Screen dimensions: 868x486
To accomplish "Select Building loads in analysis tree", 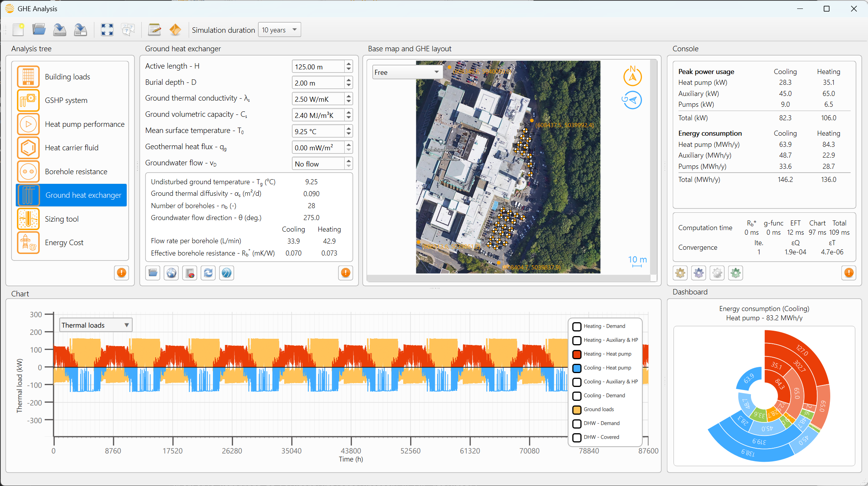I will (x=71, y=76).
